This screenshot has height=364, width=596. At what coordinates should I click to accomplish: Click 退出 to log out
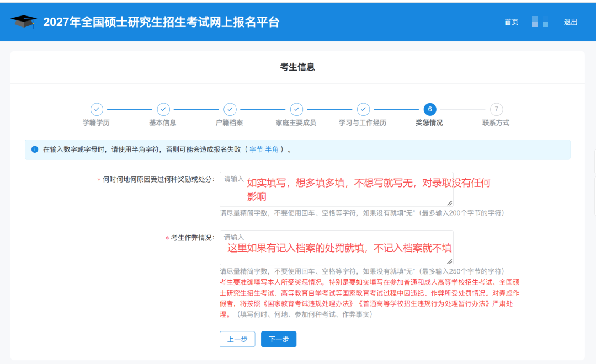coord(571,22)
